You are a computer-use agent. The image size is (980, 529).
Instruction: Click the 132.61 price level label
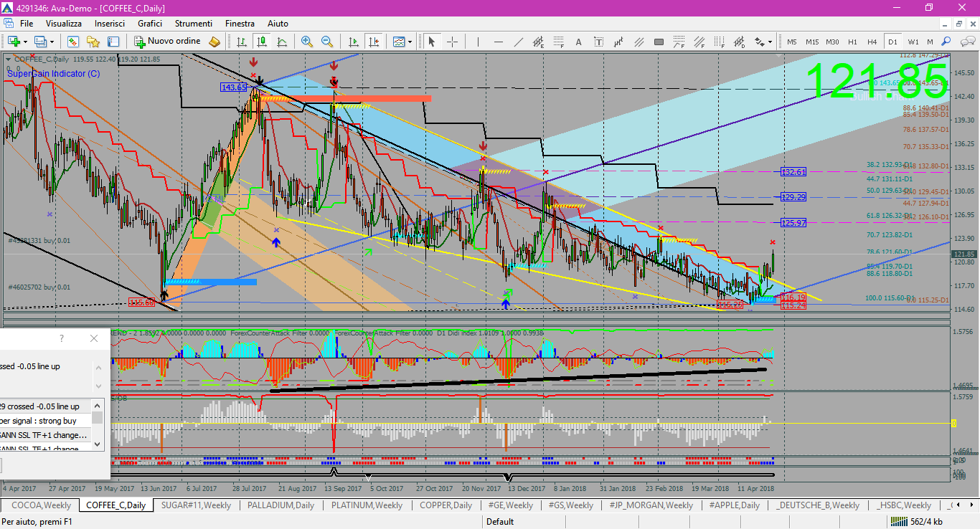(794, 172)
